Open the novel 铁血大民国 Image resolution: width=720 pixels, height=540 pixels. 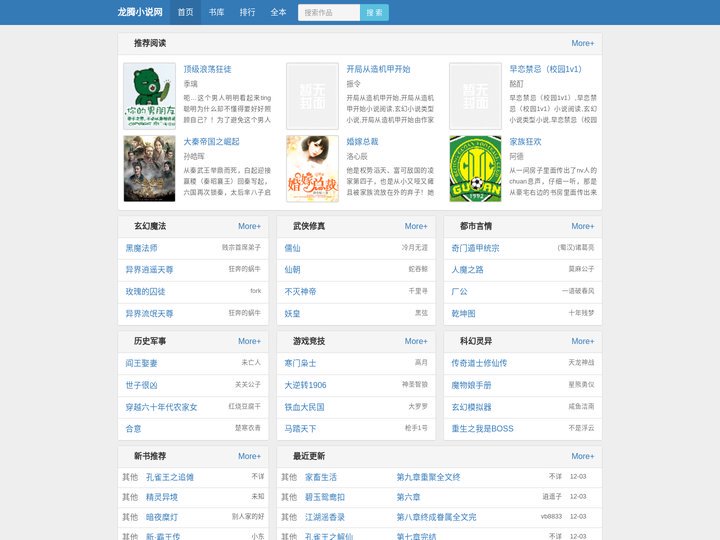click(x=304, y=407)
